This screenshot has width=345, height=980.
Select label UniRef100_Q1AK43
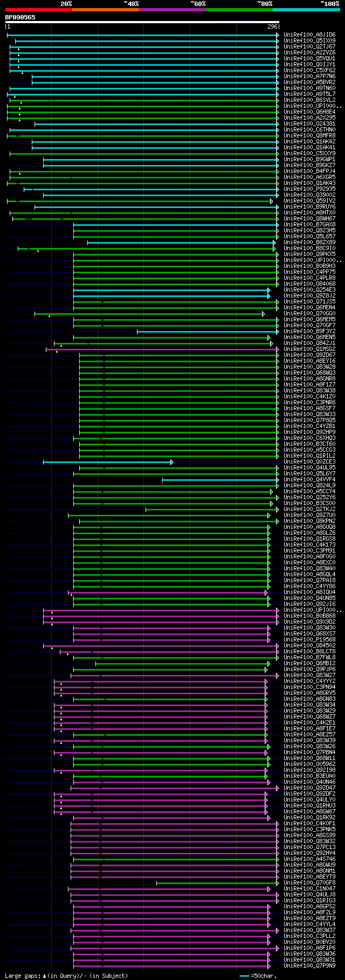point(309,183)
